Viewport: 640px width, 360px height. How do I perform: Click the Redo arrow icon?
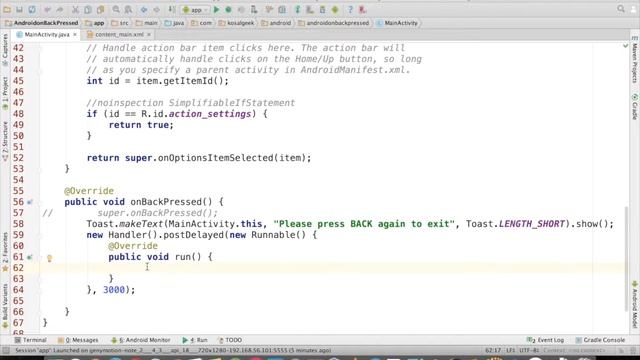60,9
